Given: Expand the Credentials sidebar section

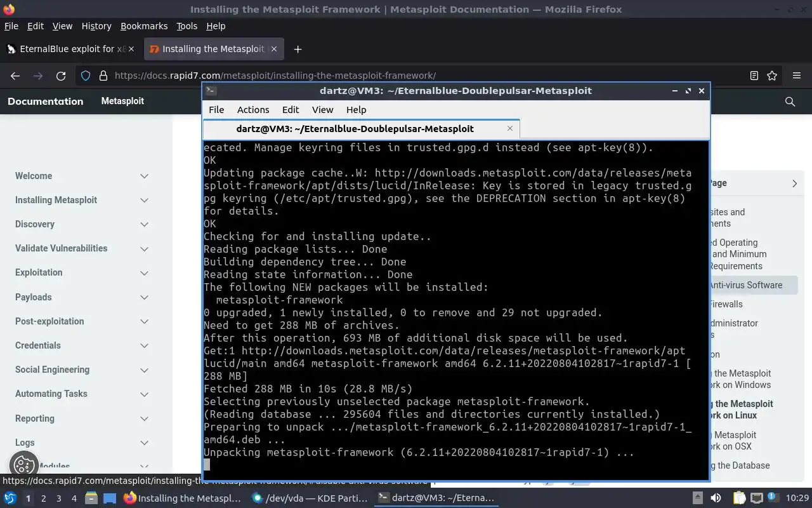Looking at the screenshot, I should [144, 345].
